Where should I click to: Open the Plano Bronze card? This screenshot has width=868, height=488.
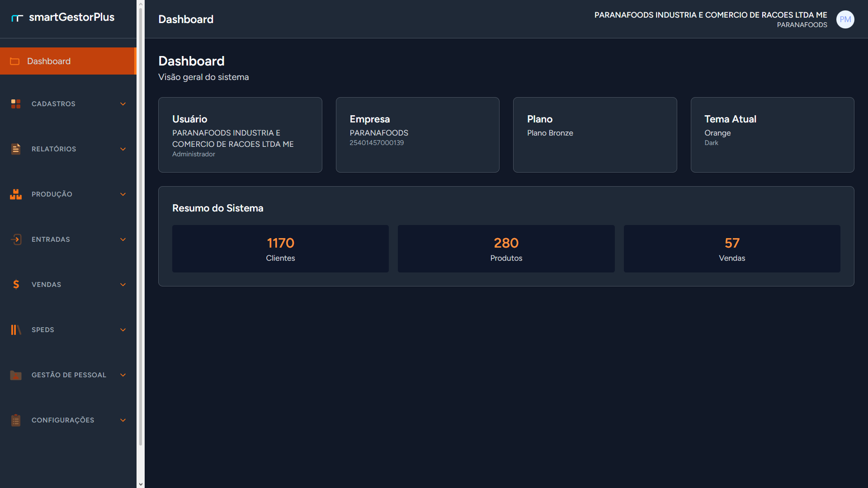point(595,135)
